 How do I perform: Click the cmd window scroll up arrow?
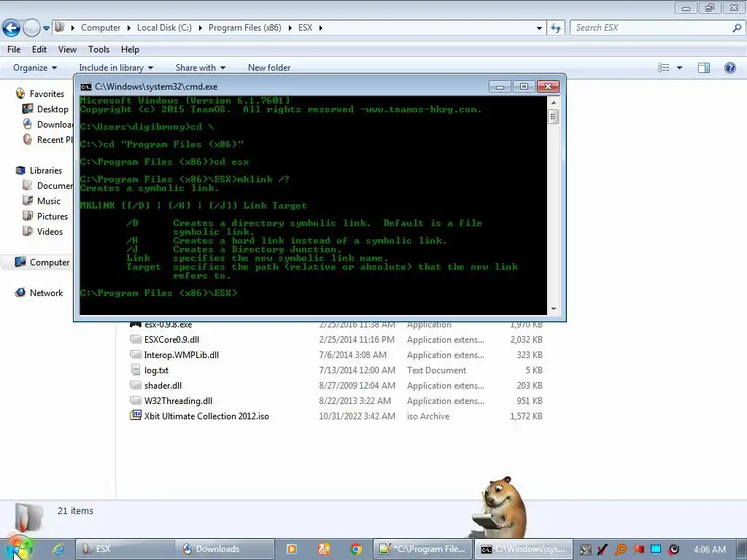coord(553,102)
